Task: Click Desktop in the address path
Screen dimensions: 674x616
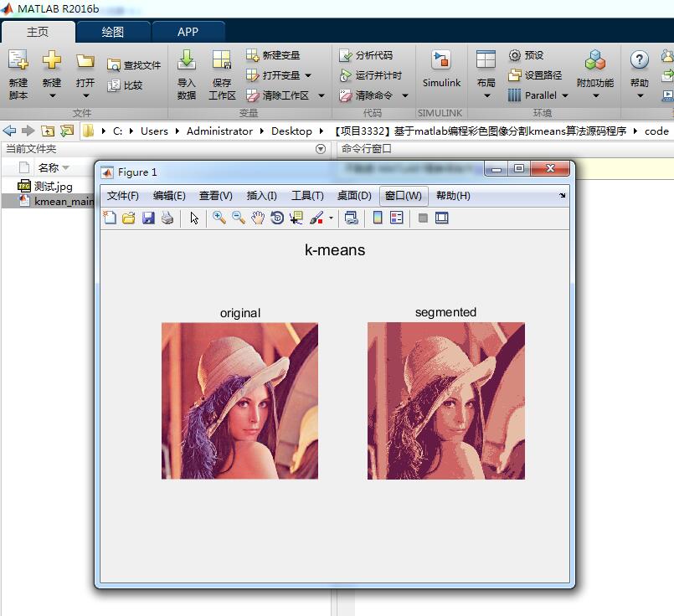Action: (x=291, y=131)
